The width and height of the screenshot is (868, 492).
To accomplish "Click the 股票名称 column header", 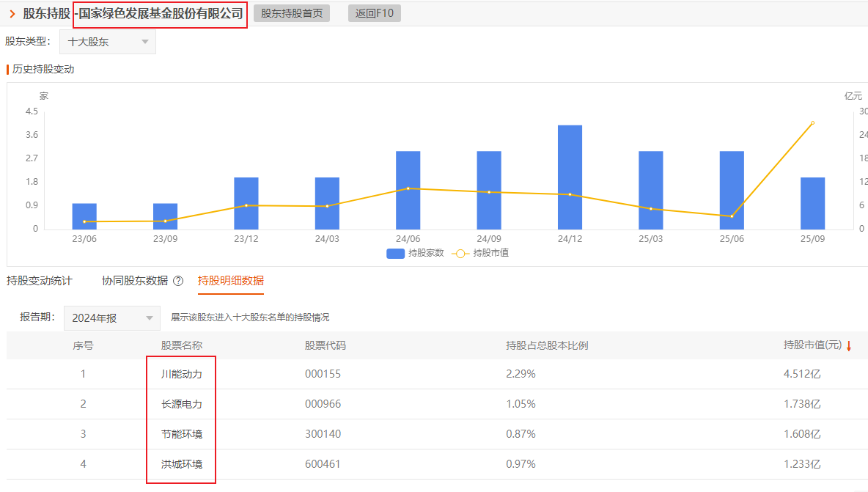I will pos(182,346).
